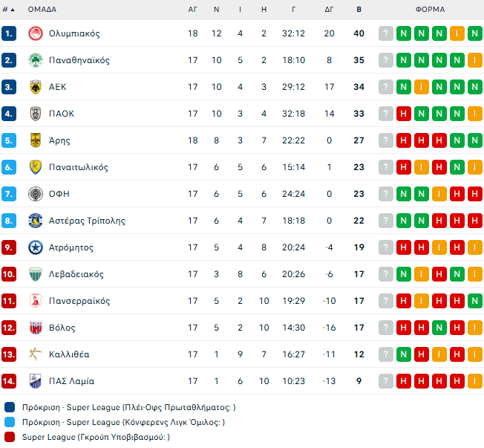The image size is (484, 448).
Task: Click the rank 1 blue position badge
Action: [9, 33]
